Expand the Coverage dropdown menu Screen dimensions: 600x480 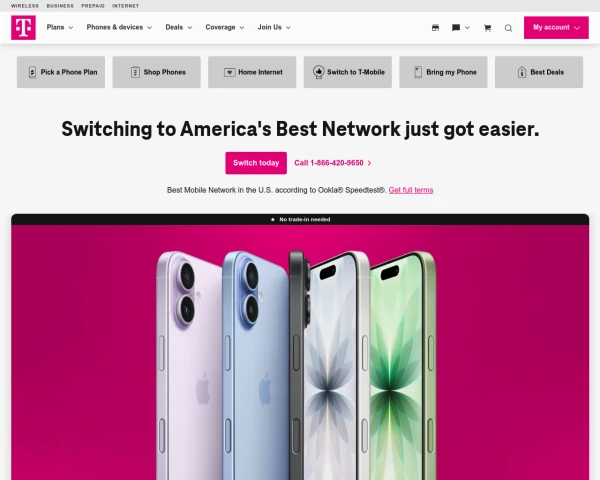tap(225, 27)
